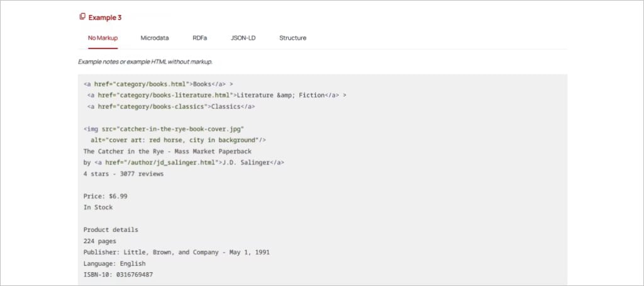Select the No Markup tab
Viewport: 644px width, 286px height.
click(x=103, y=38)
